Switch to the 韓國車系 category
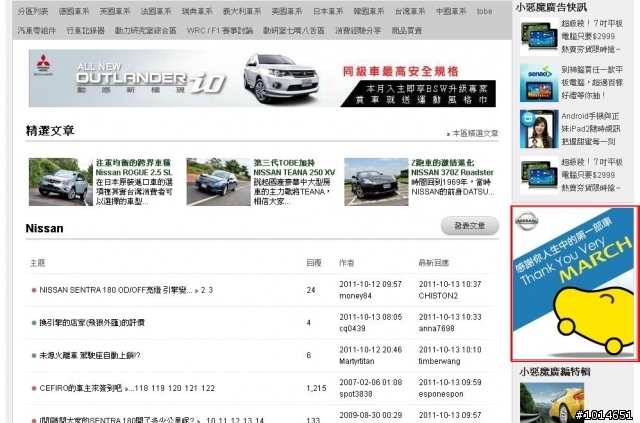640x423 pixels. pos(369,11)
